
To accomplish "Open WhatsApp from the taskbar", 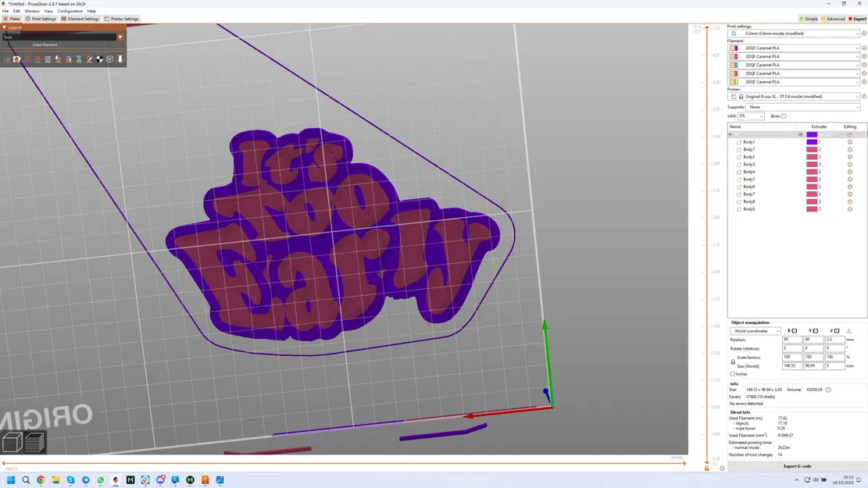I will (101, 479).
